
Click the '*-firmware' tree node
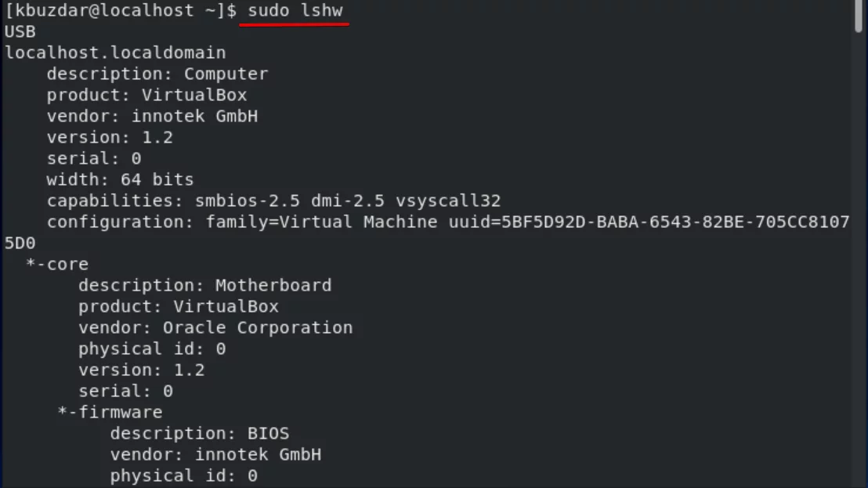click(110, 412)
